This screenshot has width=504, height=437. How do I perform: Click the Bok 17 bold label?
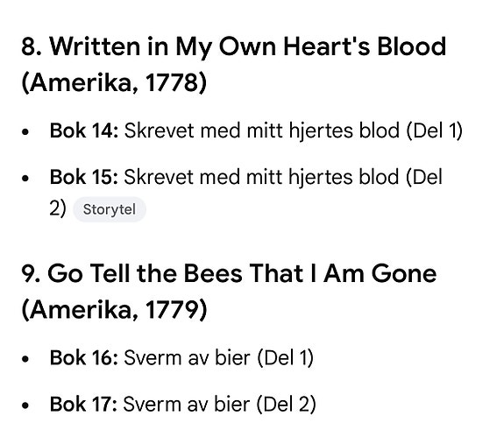coord(83,404)
